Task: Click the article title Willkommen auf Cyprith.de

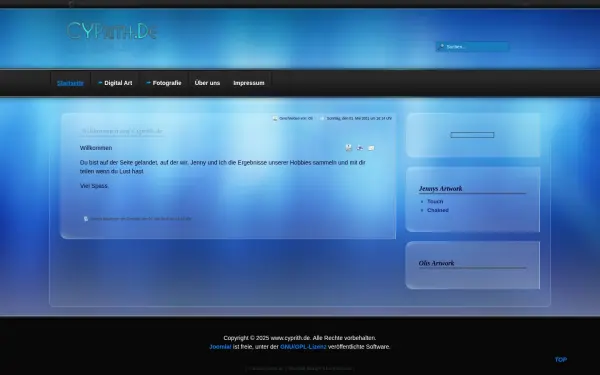Action: (x=122, y=131)
